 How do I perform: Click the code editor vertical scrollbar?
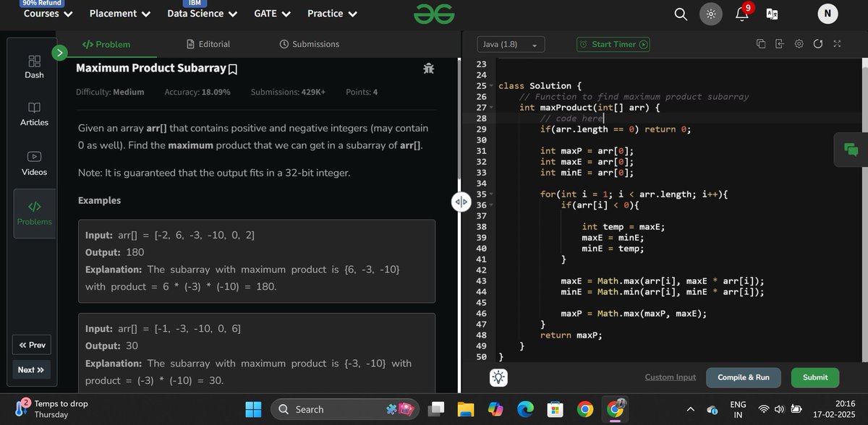pyautogui.click(x=864, y=210)
